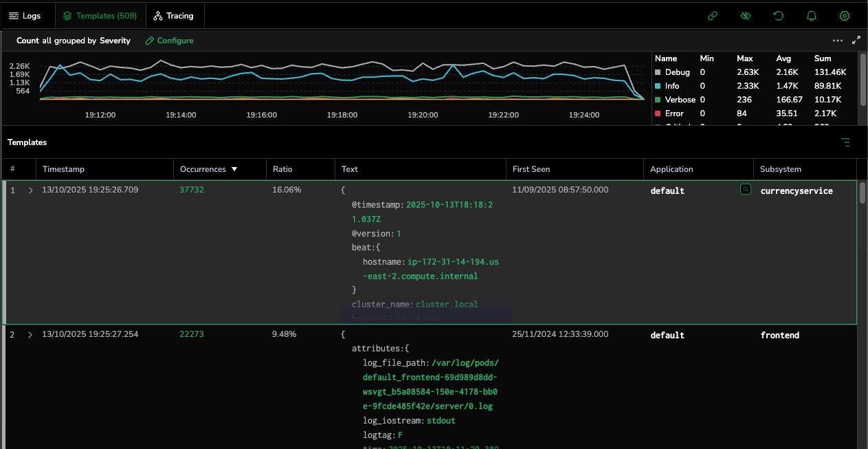Click the Templates panel filter lines icon

click(845, 142)
